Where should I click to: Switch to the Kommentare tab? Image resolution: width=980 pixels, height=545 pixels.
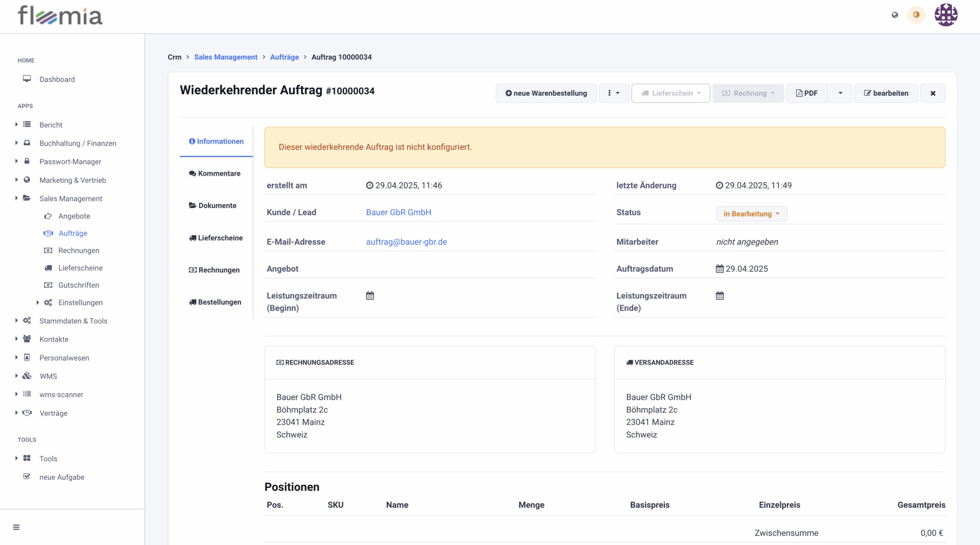[x=215, y=173]
